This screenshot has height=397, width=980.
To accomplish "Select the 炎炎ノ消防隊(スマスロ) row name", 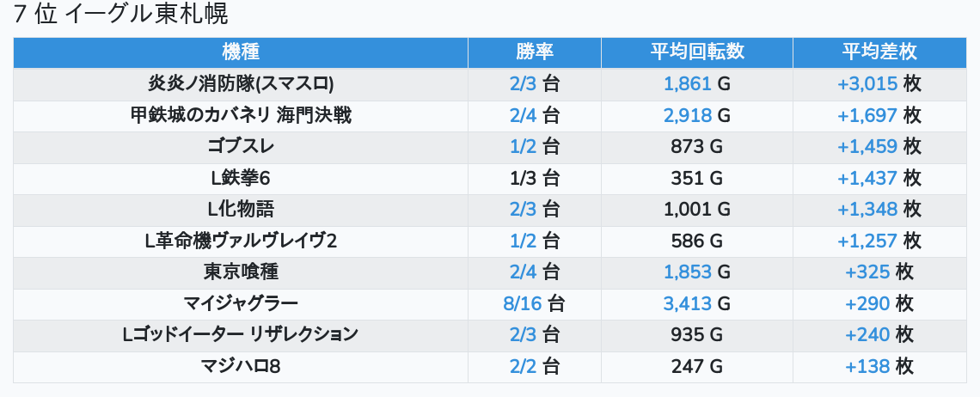I will (241, 83).
